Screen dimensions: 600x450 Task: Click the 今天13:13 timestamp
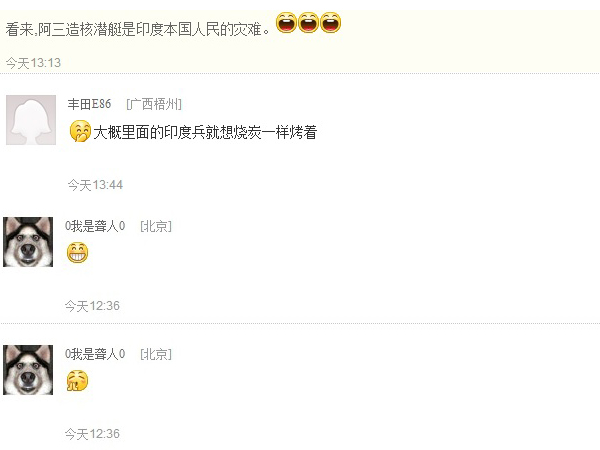pos(33,63)
